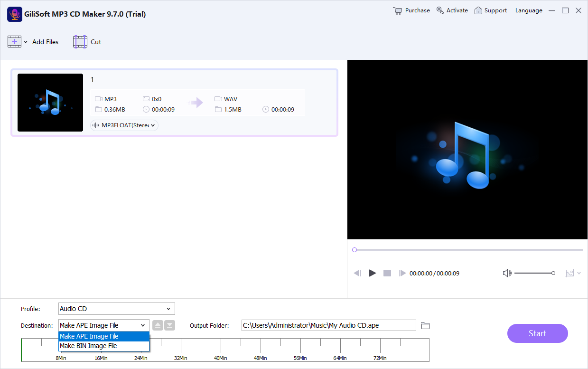Viewport: 588px width, 369px height.
Task: Open the Profile Audio CD dropdown
Action: [x=117, y=309]
